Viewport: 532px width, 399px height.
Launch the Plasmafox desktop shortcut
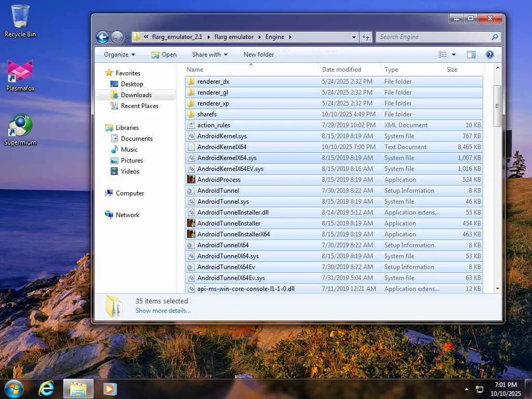(20, 75)
